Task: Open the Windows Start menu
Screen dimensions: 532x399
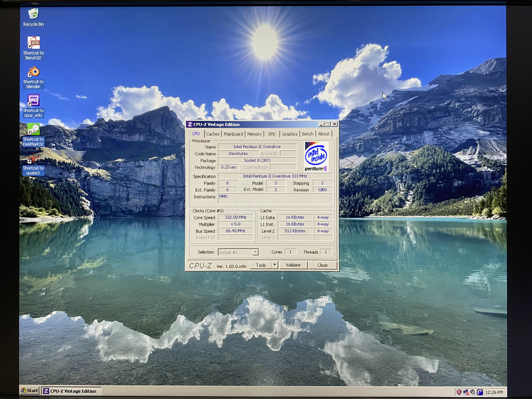Action: pyautogui.click(x=30, y=391)
